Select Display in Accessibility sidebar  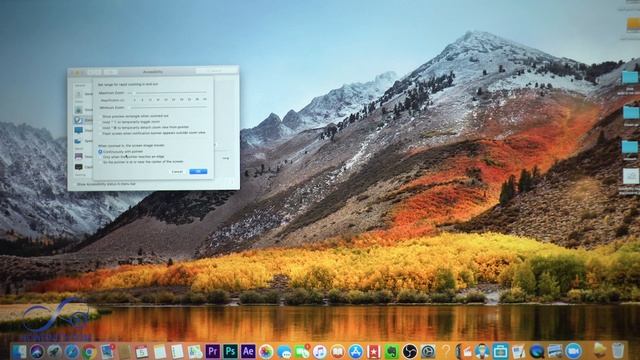click(x=84, y=131)
